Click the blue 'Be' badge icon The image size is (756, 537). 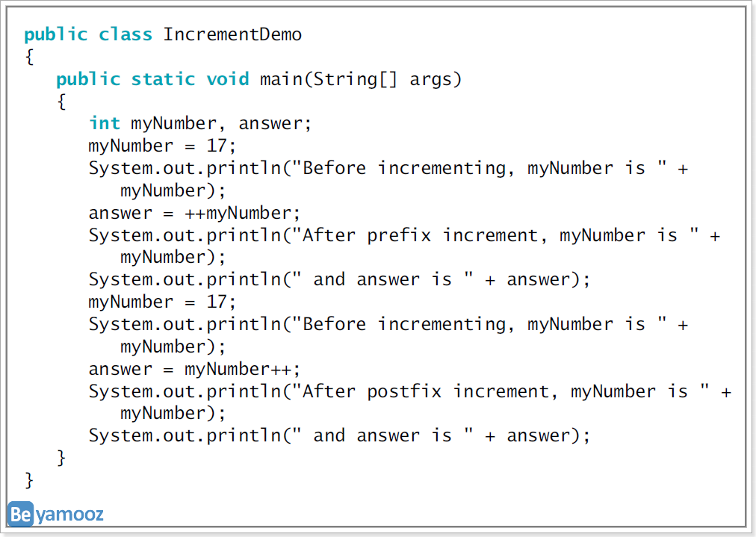[x=21, y=514]
